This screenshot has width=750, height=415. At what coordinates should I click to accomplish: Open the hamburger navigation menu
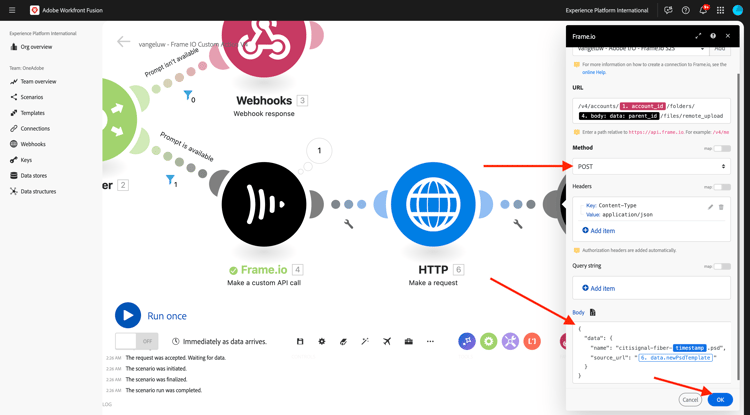(12, 10)
